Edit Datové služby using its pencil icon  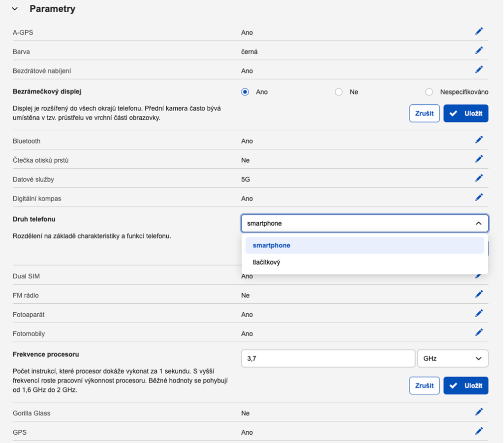479,178
